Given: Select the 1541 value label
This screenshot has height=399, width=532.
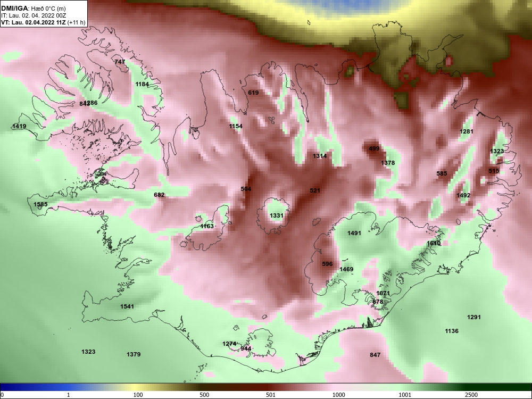Looking at the screenshot, I should 127,307.
